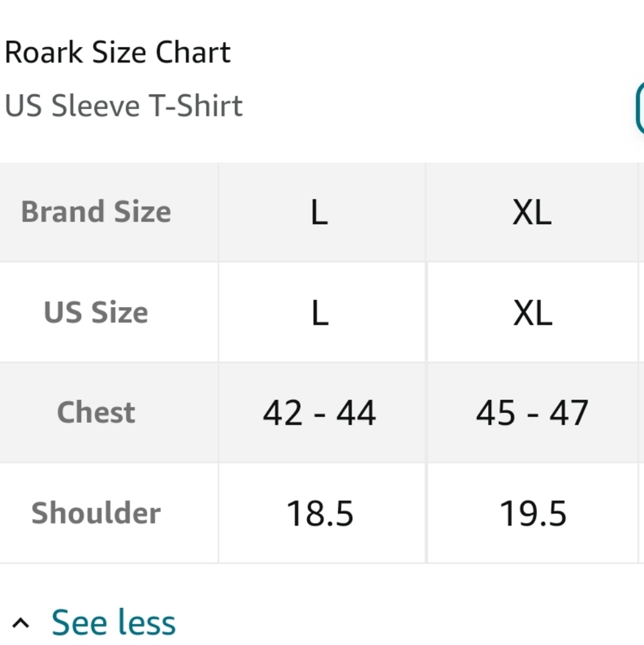The height and width of the screenshot is (645, 644).
Task: Select the XL cell in US Size row
Action: 532,312
